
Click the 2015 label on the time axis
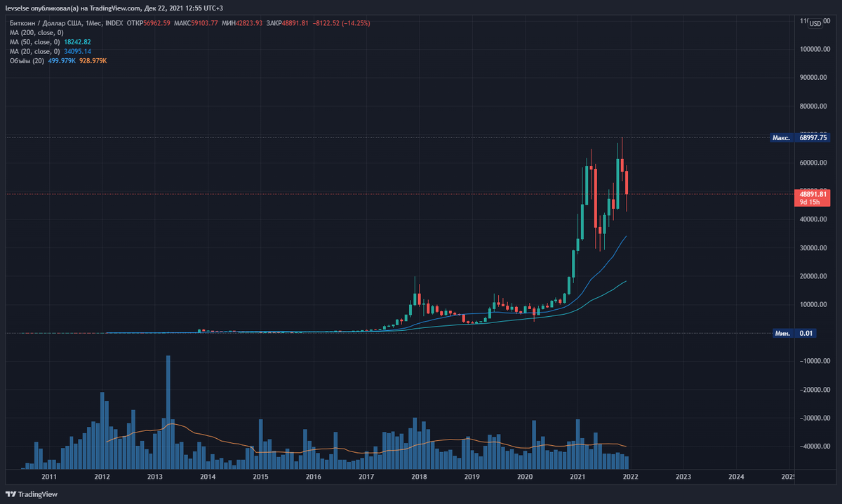tap(260, 477)
